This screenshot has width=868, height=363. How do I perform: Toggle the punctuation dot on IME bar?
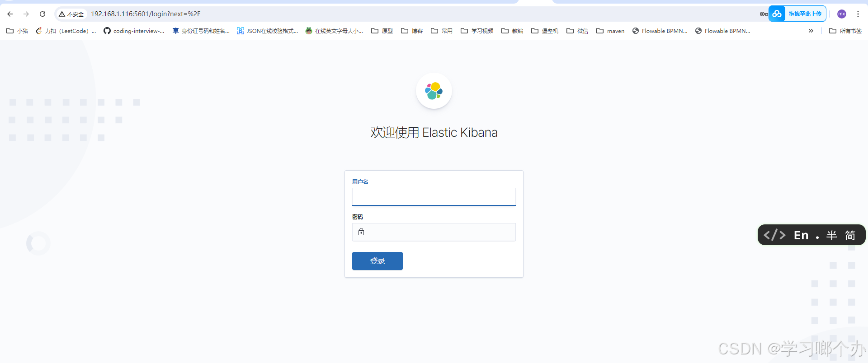817,237
